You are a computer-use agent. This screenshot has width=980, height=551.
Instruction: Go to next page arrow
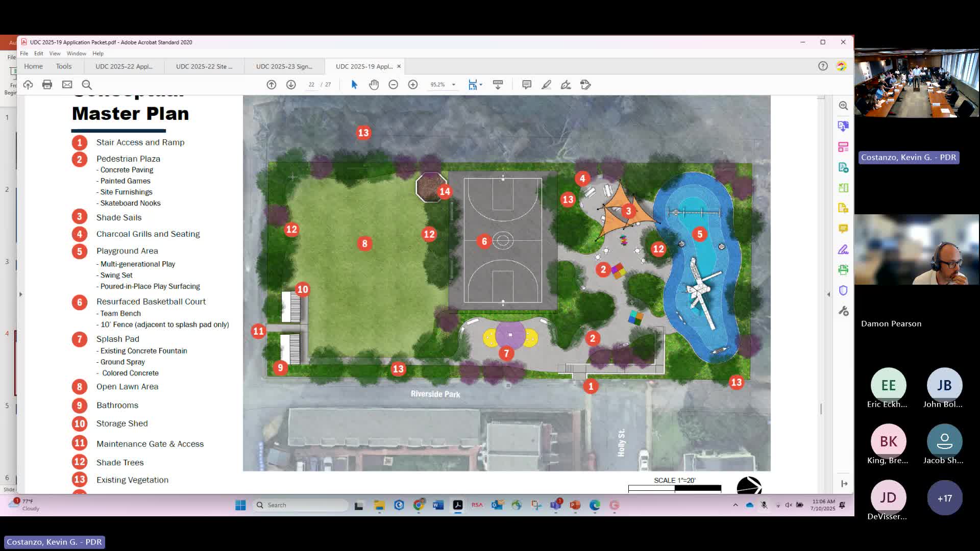pos(291,85)
